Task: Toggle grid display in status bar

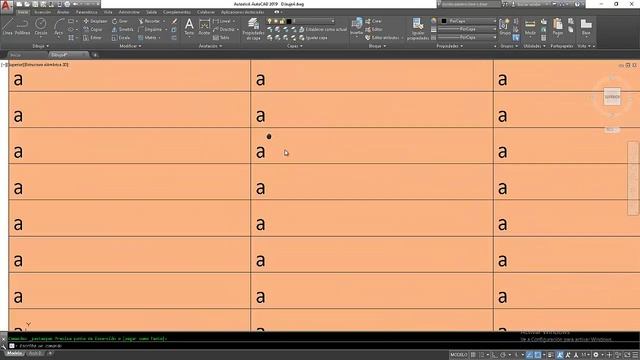Action: tap(473, 355)
